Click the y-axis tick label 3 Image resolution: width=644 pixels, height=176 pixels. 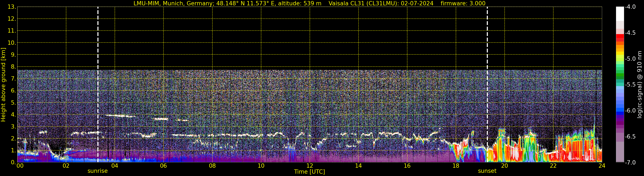pyautogui.click(x=13, y=127)
